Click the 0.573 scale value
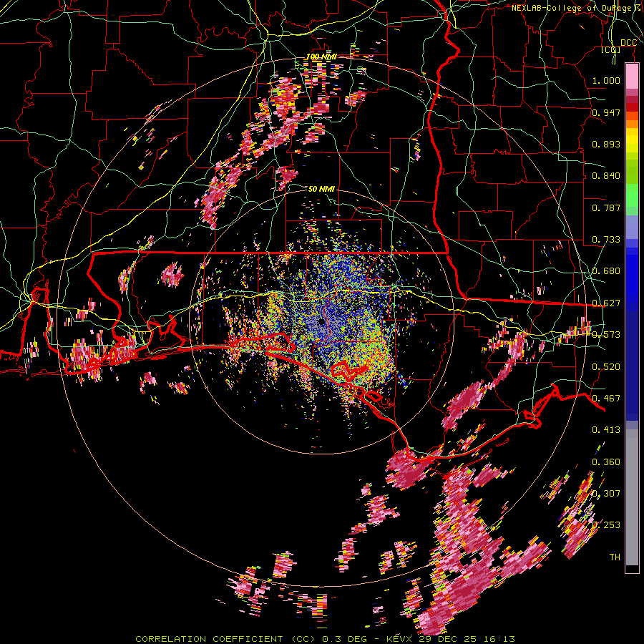The height and width of the screenshot is (644, 644). [606, 335]
